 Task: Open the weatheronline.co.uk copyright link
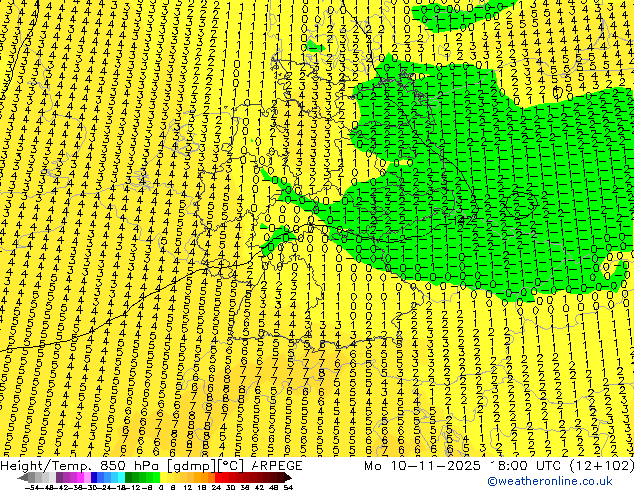coord(549,481)
